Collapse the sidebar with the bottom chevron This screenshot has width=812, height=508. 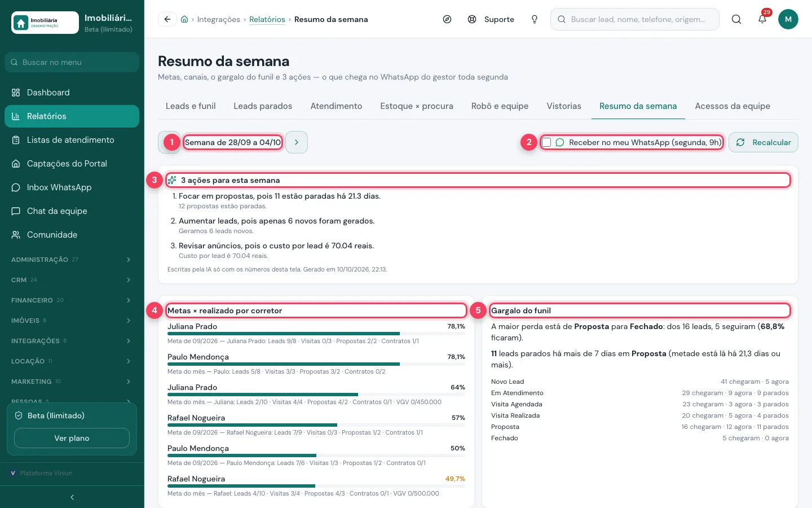tap(72, 497)
